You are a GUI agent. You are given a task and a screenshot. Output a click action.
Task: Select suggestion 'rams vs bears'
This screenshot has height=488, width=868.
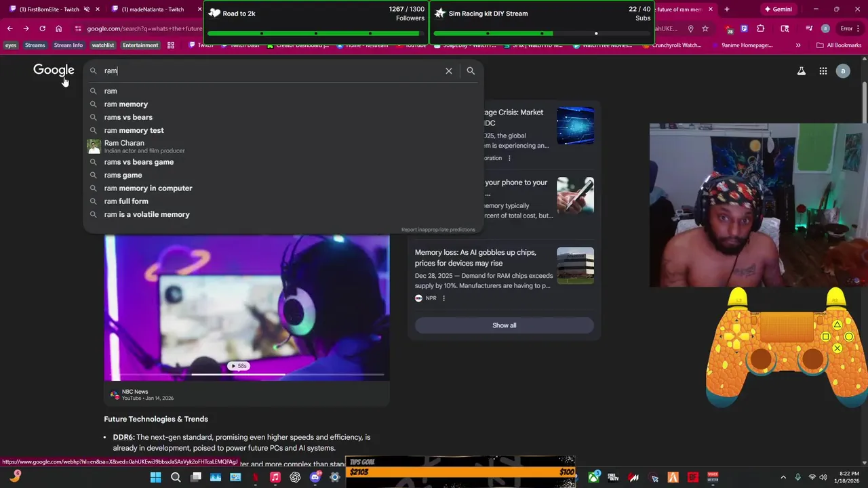coord(283,117)
